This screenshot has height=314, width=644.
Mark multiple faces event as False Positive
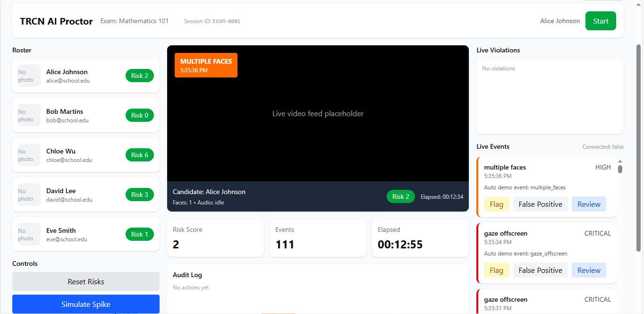click(x=540, y=204)
